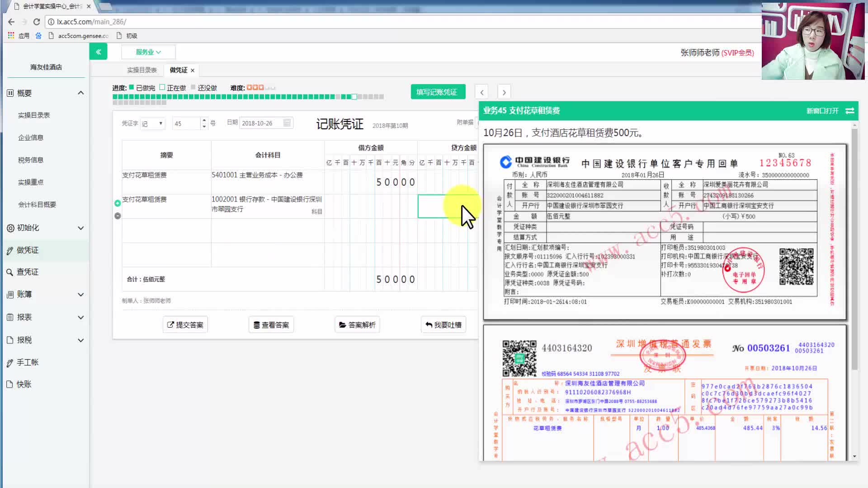Open the date picker calendar icon
868x488 pixels.
pos(287,123)
